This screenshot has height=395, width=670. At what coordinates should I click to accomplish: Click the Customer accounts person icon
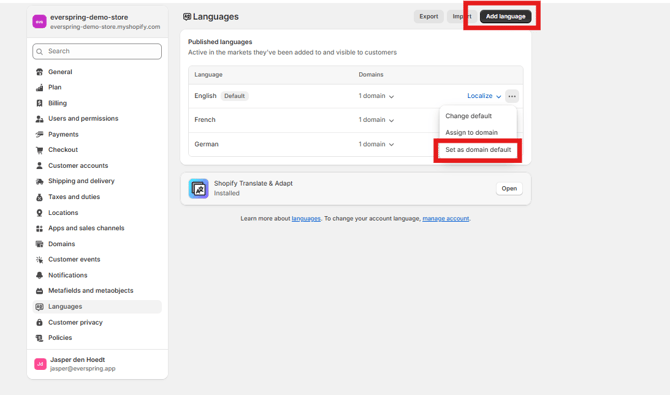tap(39, 165)
